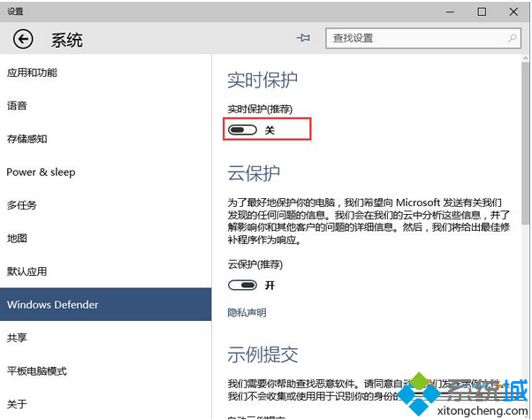Maximize the settings window

click(482, 11)
